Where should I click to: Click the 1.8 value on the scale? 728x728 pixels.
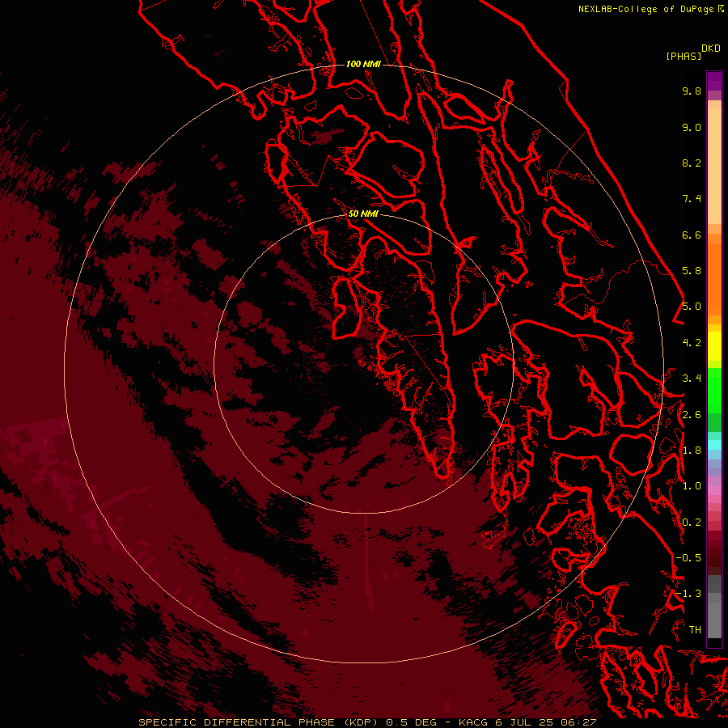[x=692, y=451]
